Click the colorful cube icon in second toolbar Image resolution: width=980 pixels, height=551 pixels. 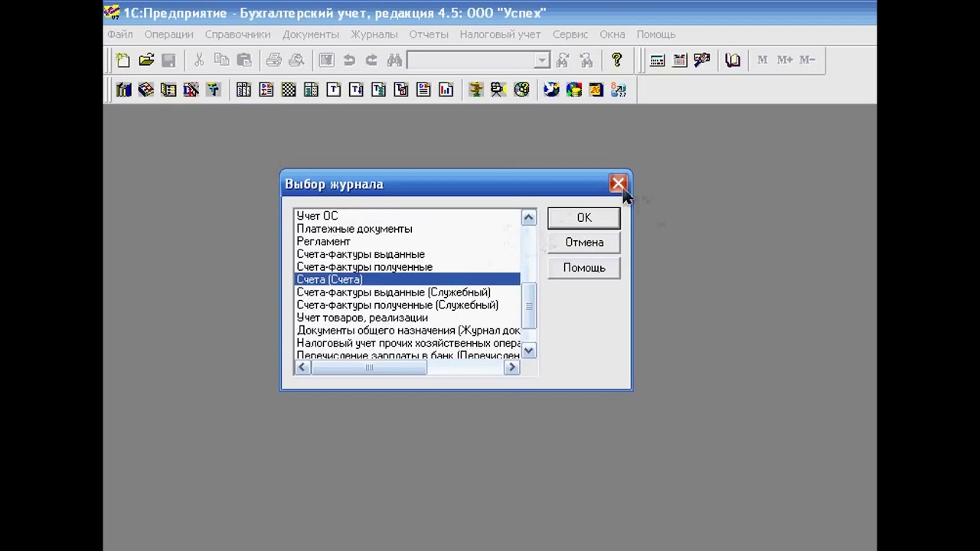[146, 90]
